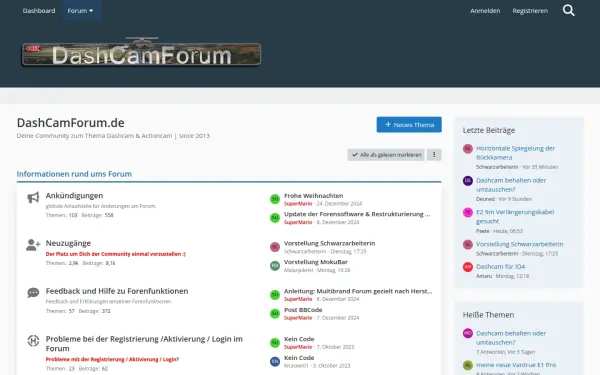The width and height of the screenshot is (600, 375).
Task: Click the Heiße Themen heading
Action: 488,315
